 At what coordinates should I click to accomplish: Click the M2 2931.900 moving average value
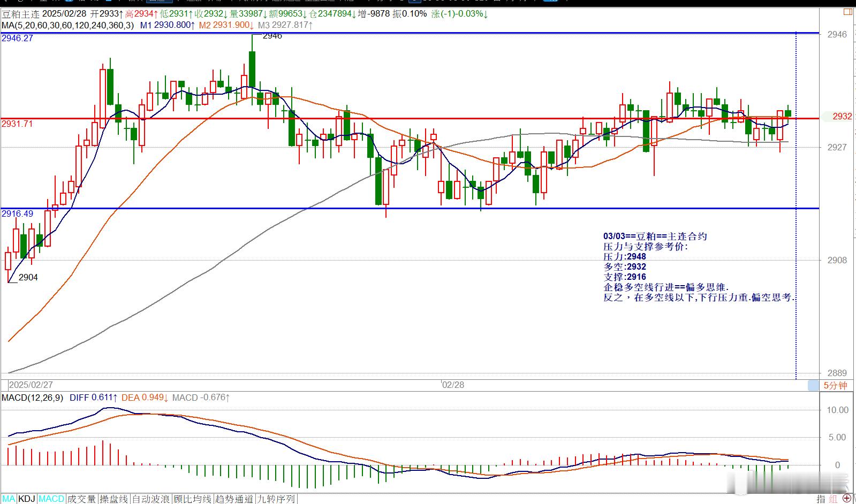[x=226, y=25]
